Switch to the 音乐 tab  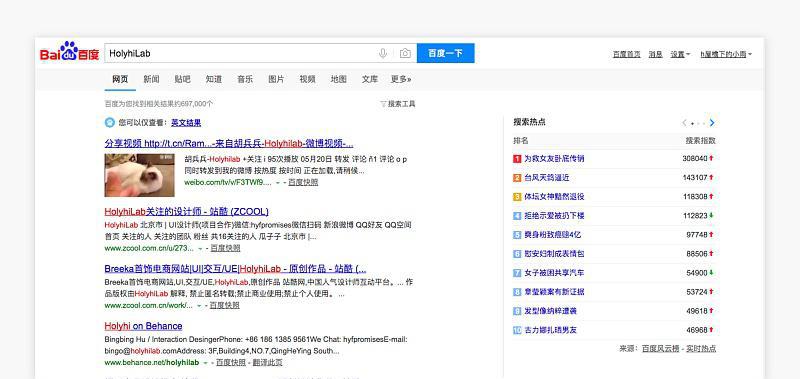[245, 79]
